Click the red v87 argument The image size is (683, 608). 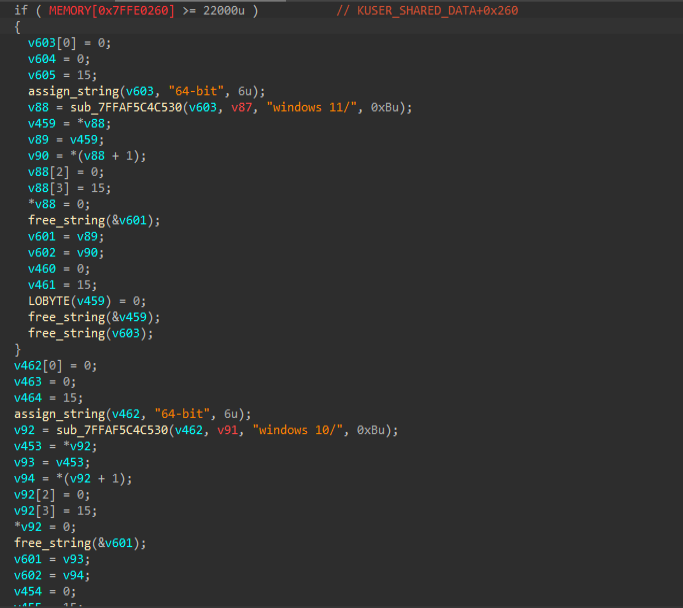pyautogui.click(x=256, y=107)
